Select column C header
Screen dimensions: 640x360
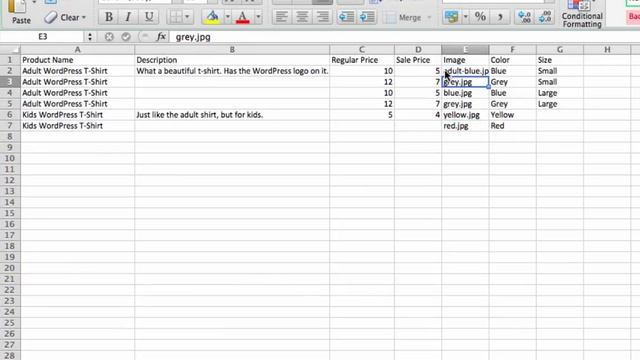tap(362, 49)
